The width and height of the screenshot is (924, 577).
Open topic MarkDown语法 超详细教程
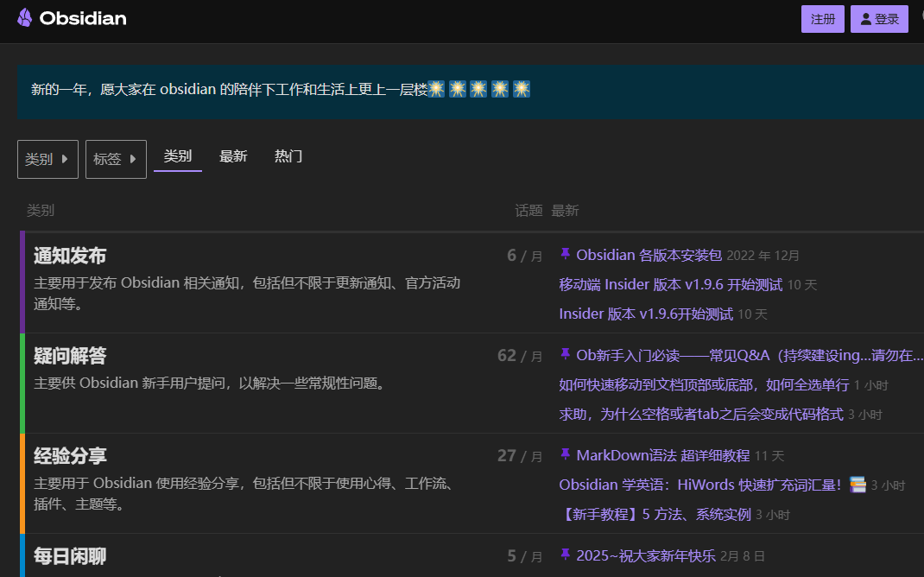(x=663, y=455)
